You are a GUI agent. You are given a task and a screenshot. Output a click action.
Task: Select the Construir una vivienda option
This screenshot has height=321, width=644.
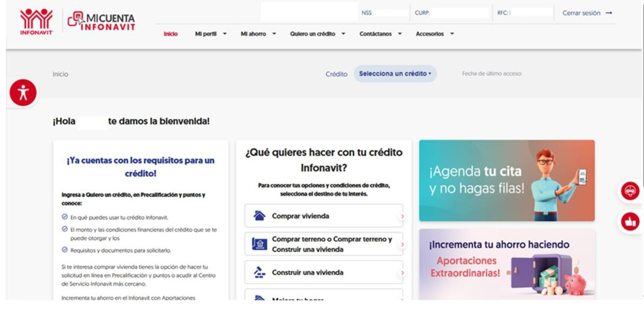pyautogui.click(x=324, y=272)
